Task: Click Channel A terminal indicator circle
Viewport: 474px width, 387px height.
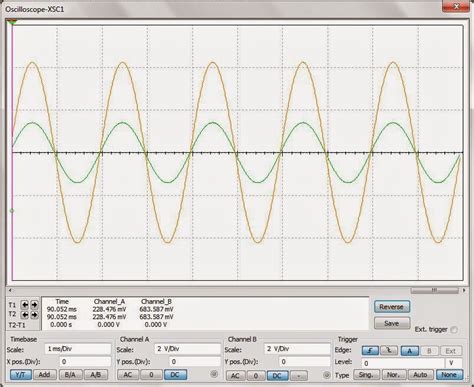Action: tap(214, 374)
